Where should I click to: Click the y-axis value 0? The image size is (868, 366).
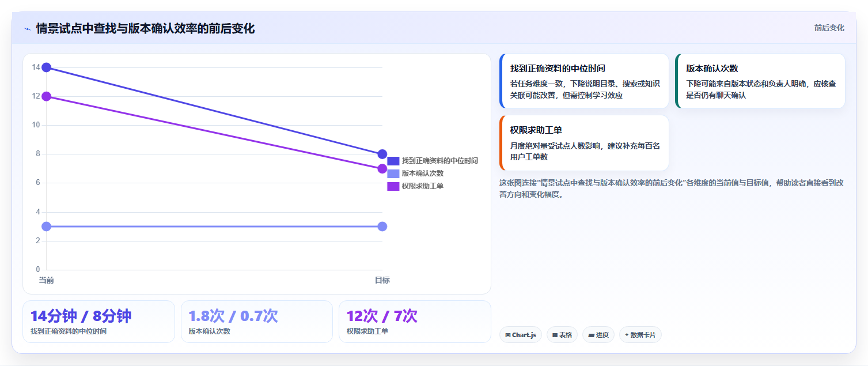pos(38,269)
